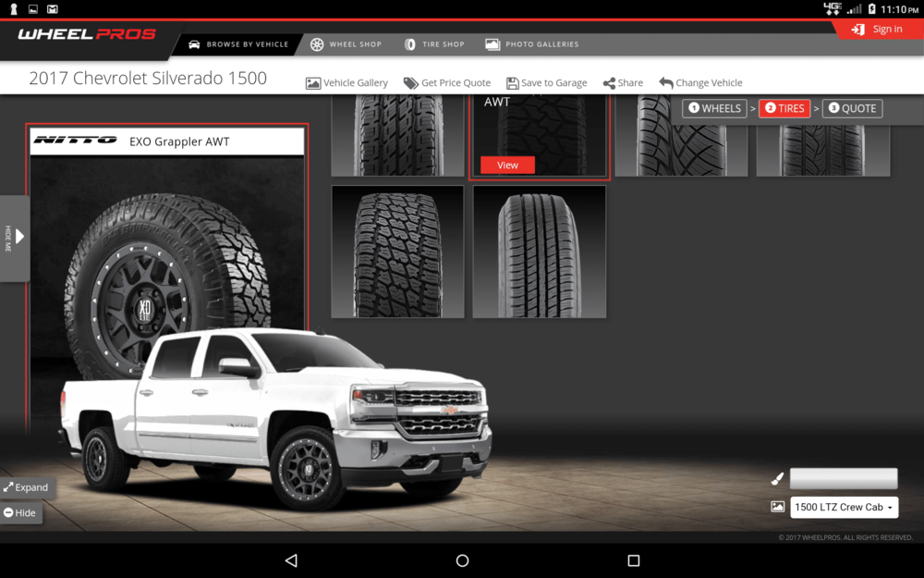Screen dimensions: 924x578
Task: Click the Hide button
Action: (x=21, y=513)
